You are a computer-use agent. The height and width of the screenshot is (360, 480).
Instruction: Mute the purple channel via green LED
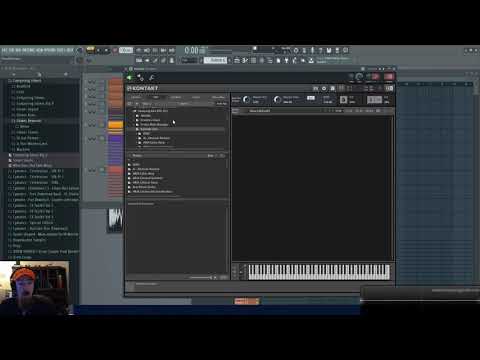click(x=102, y=138)
